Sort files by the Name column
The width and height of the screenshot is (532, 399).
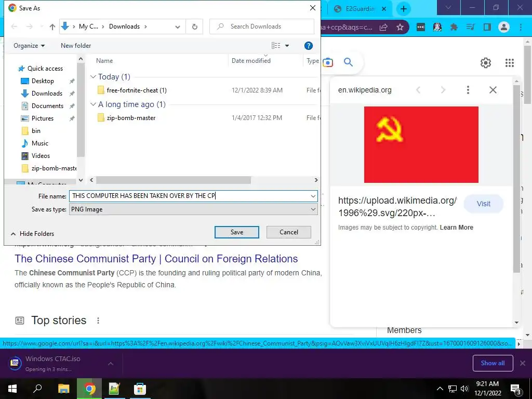104,61
